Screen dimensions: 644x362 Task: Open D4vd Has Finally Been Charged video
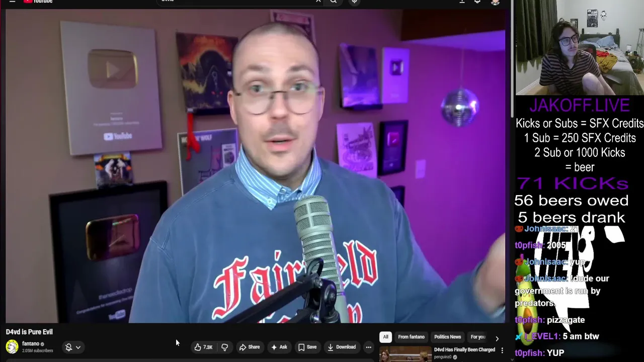pos(464,349)
